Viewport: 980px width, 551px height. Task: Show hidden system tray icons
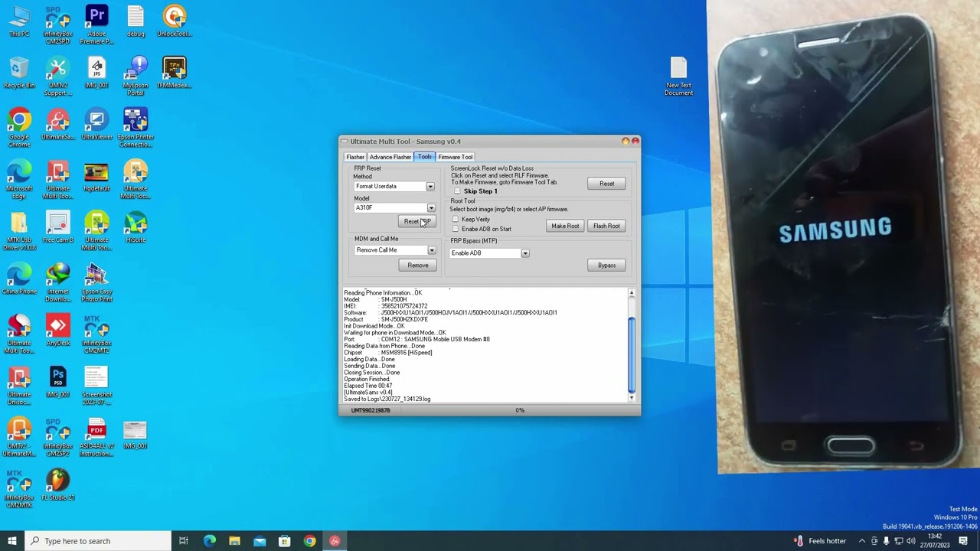click(861, 541)
